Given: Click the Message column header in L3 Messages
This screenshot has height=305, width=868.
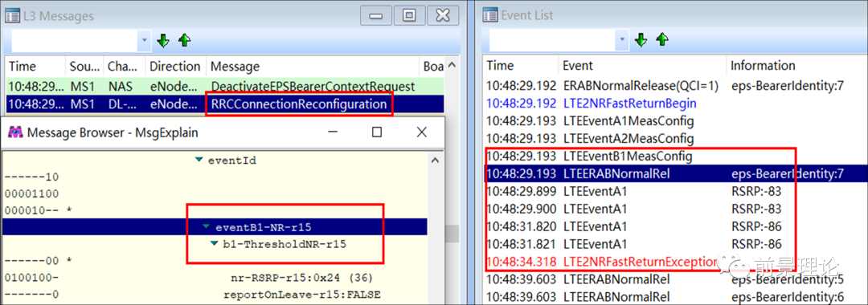Looking at the screenshot, I should pyautogui.click(x=313, y=67).
